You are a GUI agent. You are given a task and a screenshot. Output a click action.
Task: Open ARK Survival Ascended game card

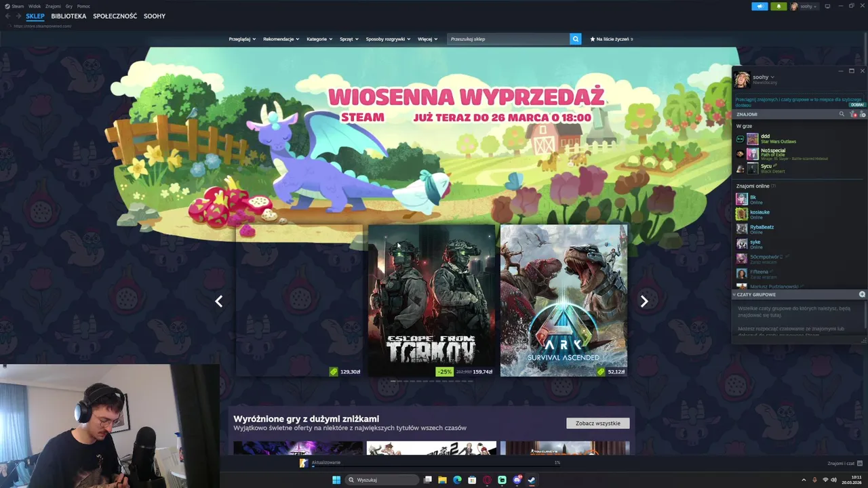click(x=564, y=300)
